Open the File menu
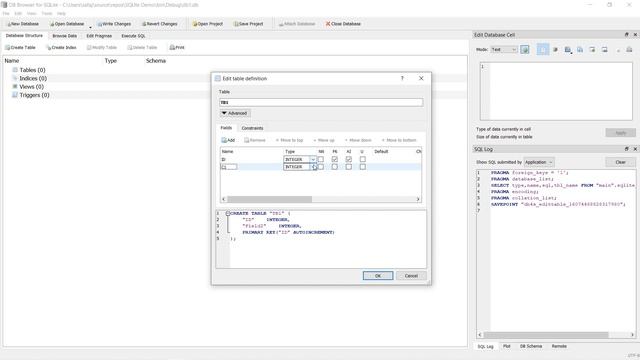Image resolution: width=640 pixels, height=360 pixels. 6,13
